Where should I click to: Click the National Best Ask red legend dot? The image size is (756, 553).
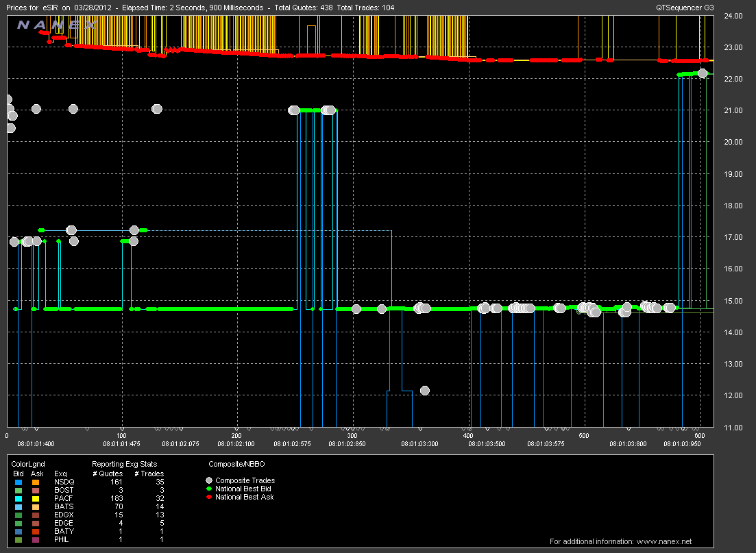(x=209, y=497)
